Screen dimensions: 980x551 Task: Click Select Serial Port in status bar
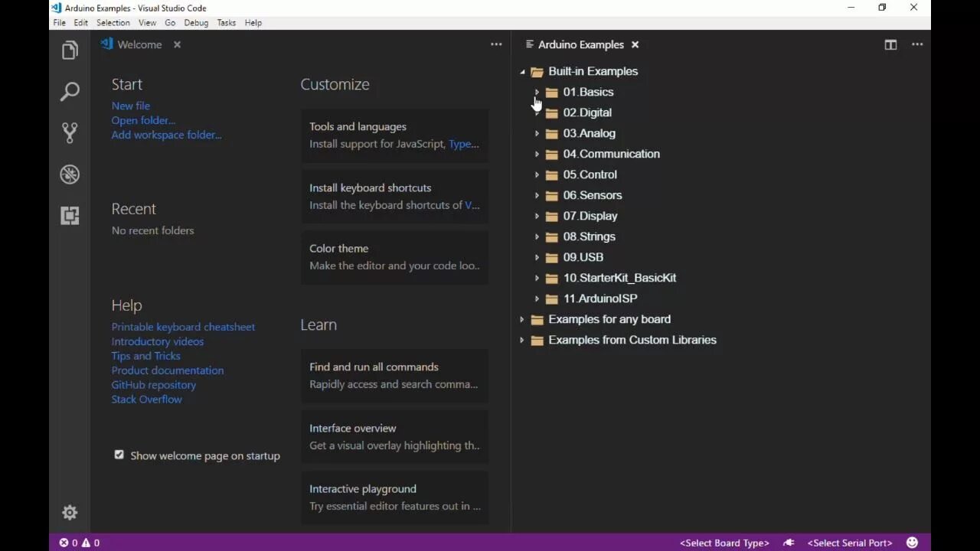pyautogui.click(x=850, y=543)
